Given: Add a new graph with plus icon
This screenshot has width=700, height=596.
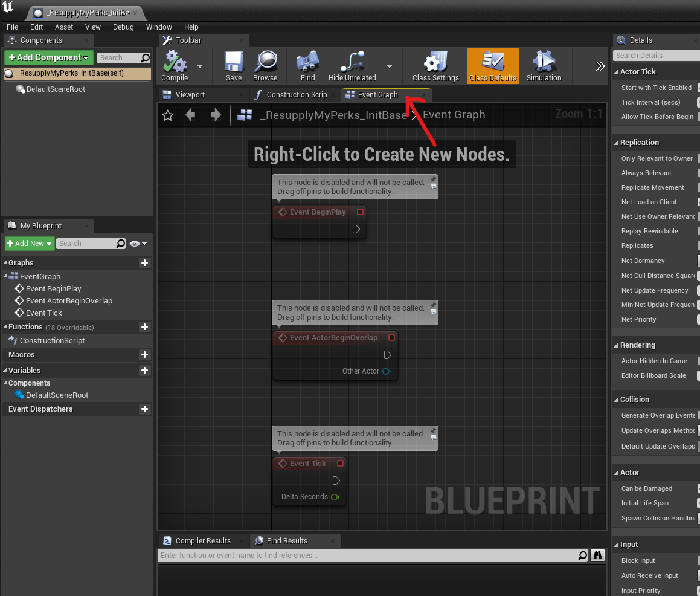Looking at the screenshot, I should pos(144,263).
